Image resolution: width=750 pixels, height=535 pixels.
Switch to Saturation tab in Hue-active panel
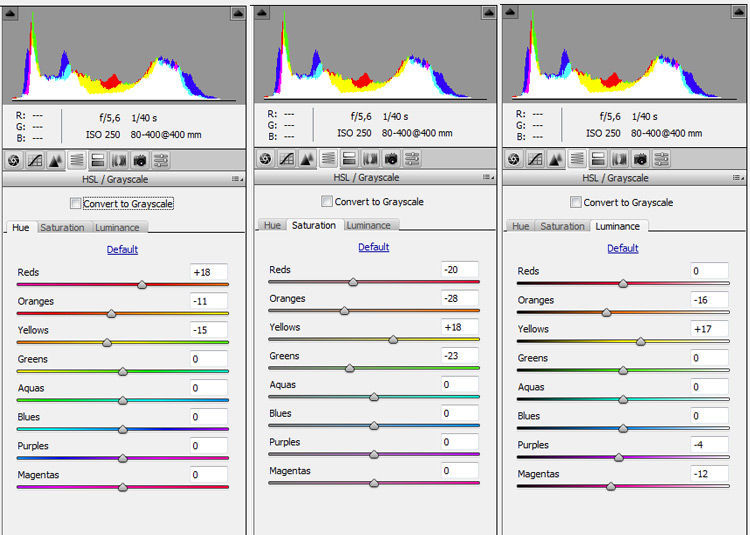coord(62,228)
